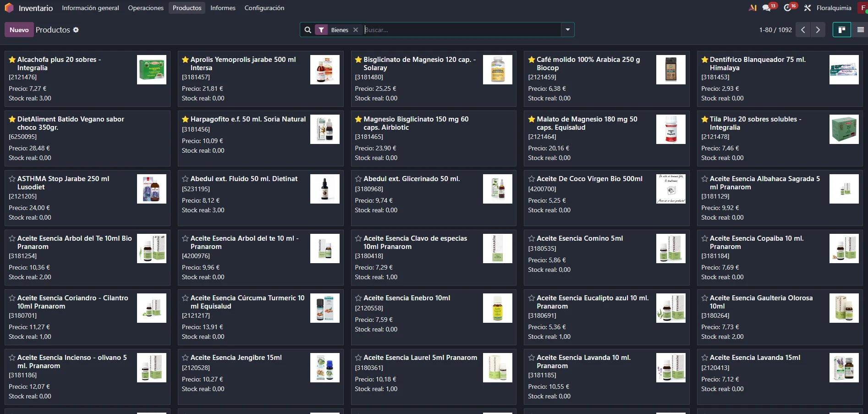This screenshot has height=414, width=868.
Task: Click the Nuevo button
Action: click(19, 30)
